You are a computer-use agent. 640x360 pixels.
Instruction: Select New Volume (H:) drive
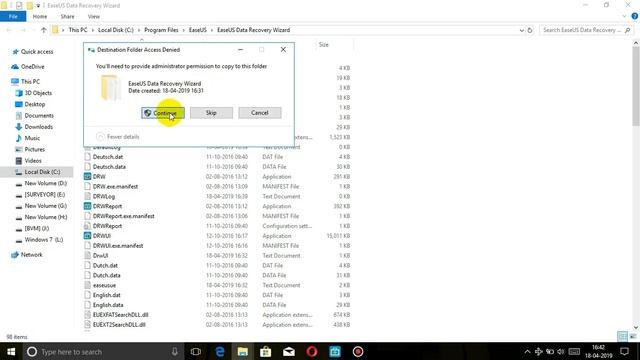41,218
